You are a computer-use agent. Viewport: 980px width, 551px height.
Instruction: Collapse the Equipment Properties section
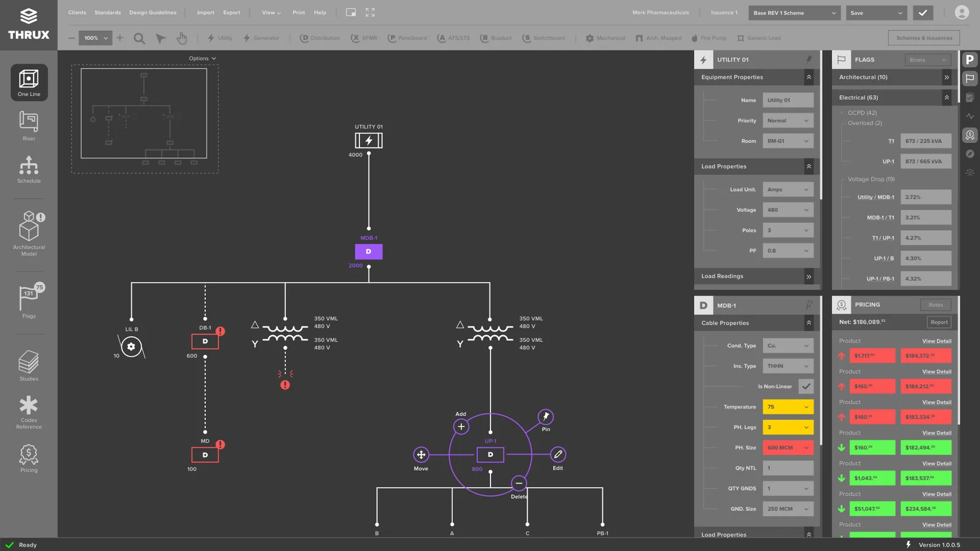click(809, 77)
